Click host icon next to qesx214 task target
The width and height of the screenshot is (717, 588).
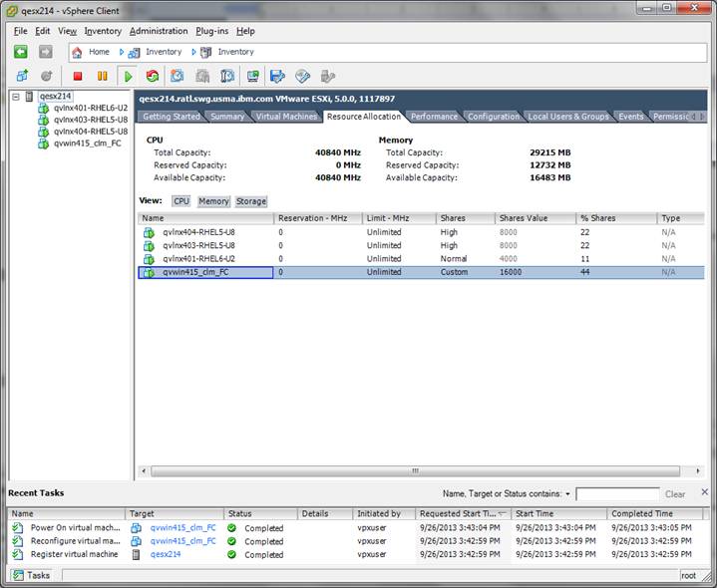pos(136,555)
